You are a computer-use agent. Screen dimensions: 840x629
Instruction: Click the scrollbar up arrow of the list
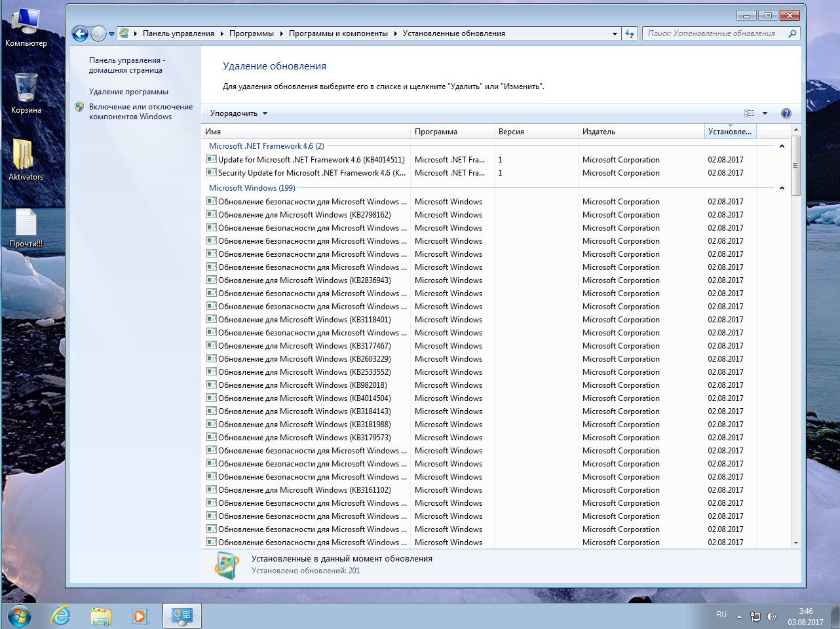click(796, 130)
